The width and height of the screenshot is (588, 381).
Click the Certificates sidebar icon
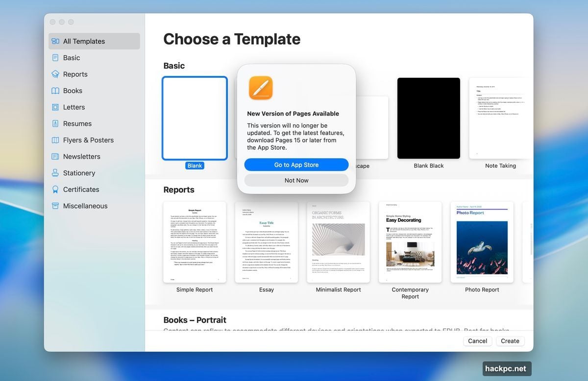tap(56, 189)
